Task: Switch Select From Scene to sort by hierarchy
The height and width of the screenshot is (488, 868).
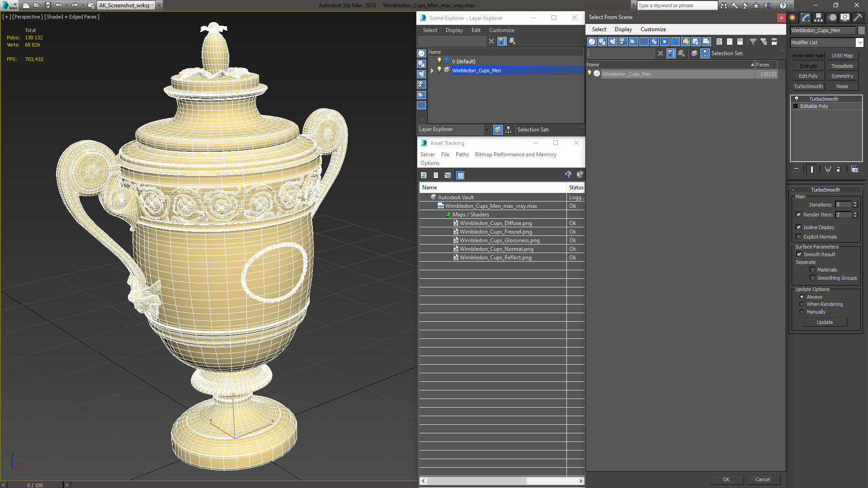Action: (x=705, y=53)
